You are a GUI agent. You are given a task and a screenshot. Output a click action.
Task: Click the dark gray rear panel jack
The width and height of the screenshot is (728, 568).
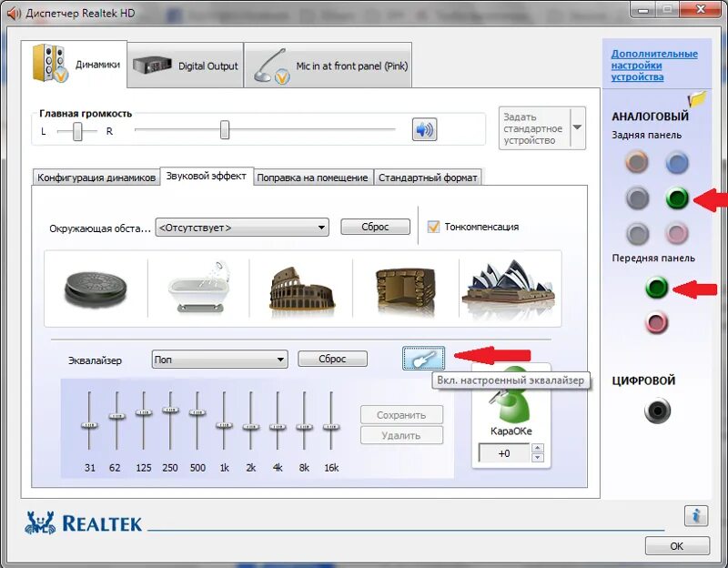[x=637, y=198]
